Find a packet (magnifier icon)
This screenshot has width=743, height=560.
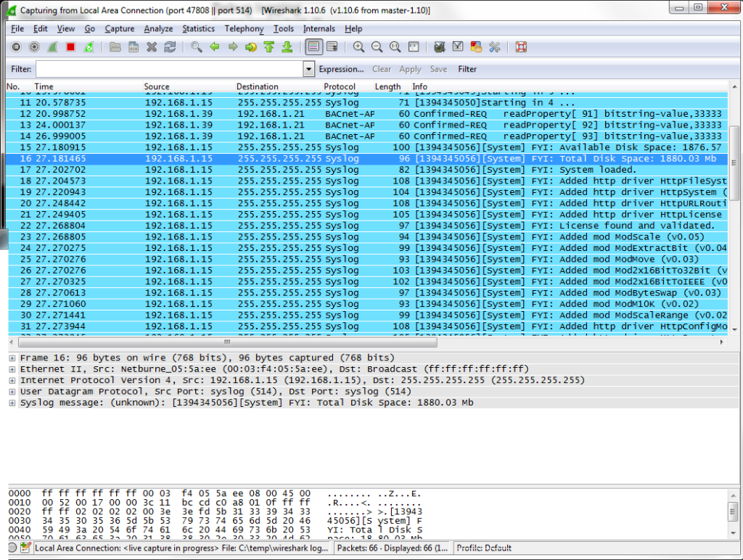[x=196, y=47]
